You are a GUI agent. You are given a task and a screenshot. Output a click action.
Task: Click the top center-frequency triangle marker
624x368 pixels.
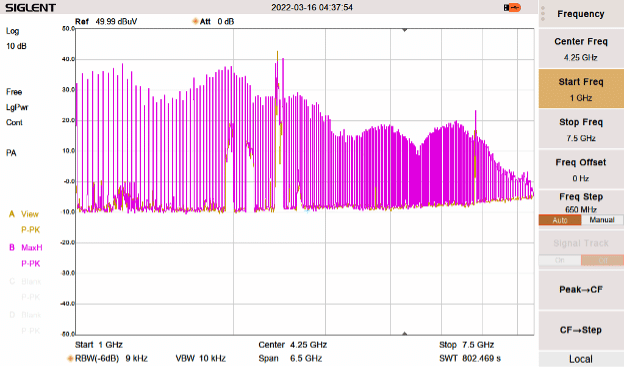(x=404, y=30)
